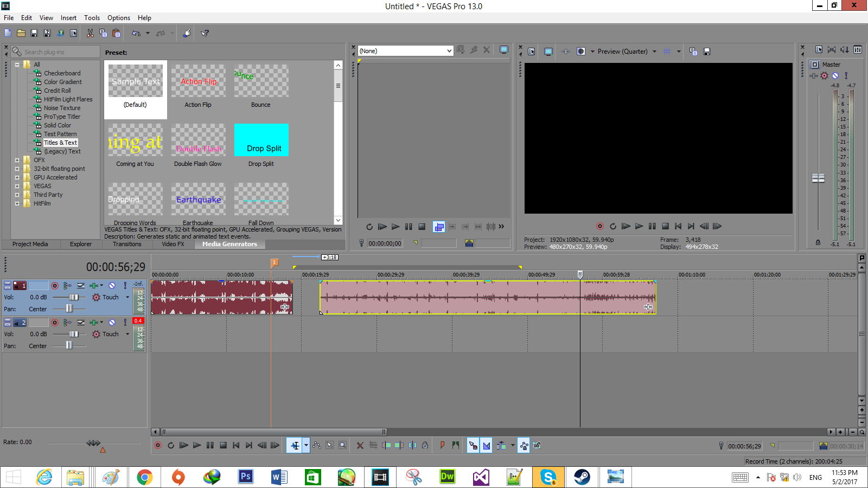
Task: Click timeline Play button
Action: pyautogui.click(x=197, y=446)
